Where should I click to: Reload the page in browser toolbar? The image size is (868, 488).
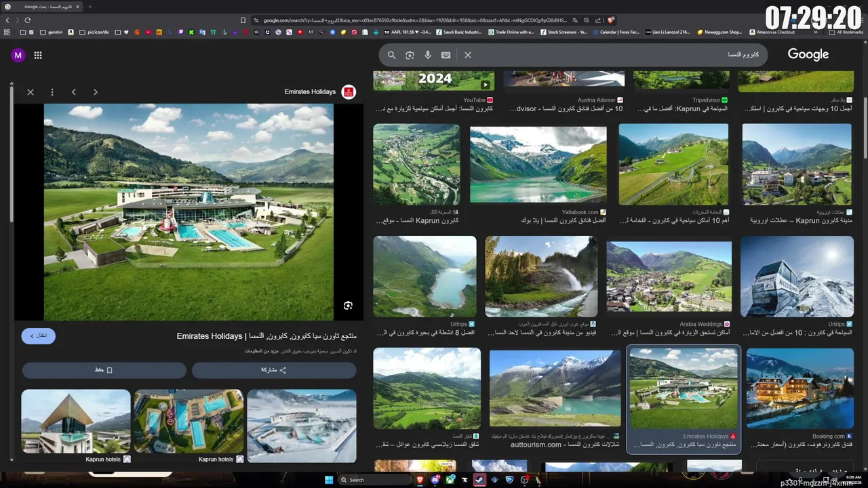28,20
